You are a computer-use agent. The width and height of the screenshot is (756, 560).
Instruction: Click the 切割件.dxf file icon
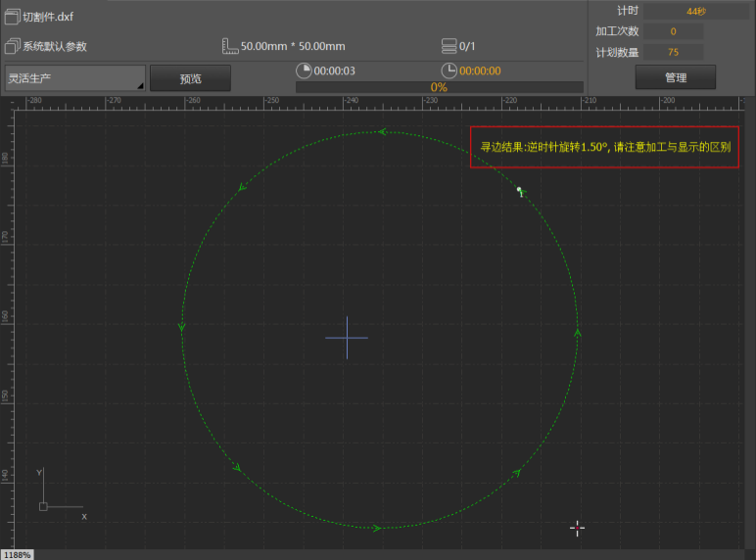click(x=13, y=17)
